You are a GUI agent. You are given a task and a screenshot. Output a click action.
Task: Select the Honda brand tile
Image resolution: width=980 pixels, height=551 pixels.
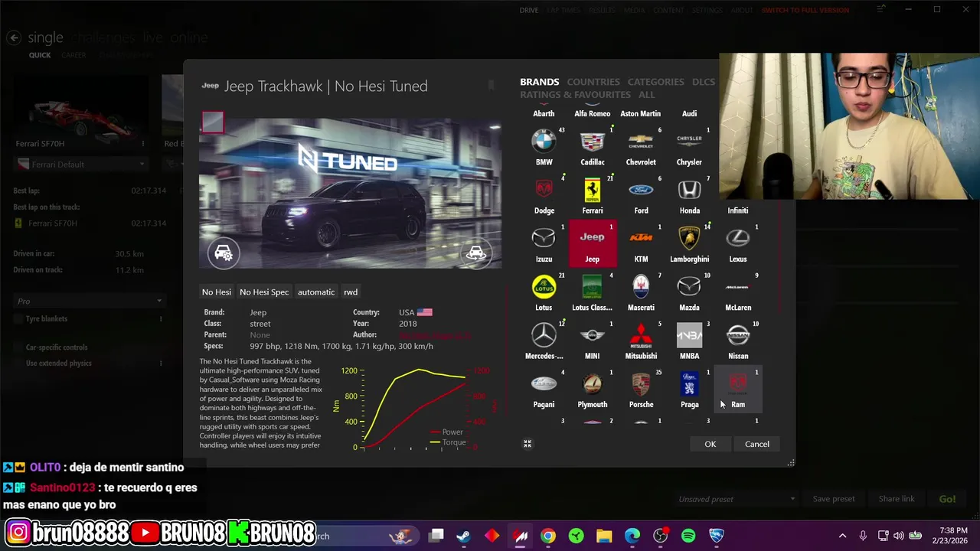(689, 194)
